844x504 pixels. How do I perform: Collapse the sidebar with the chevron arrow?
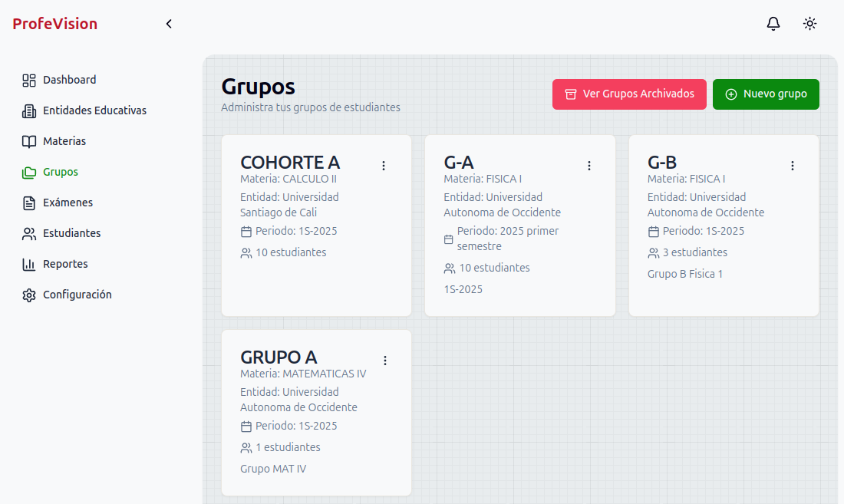[x=169, y=24]
